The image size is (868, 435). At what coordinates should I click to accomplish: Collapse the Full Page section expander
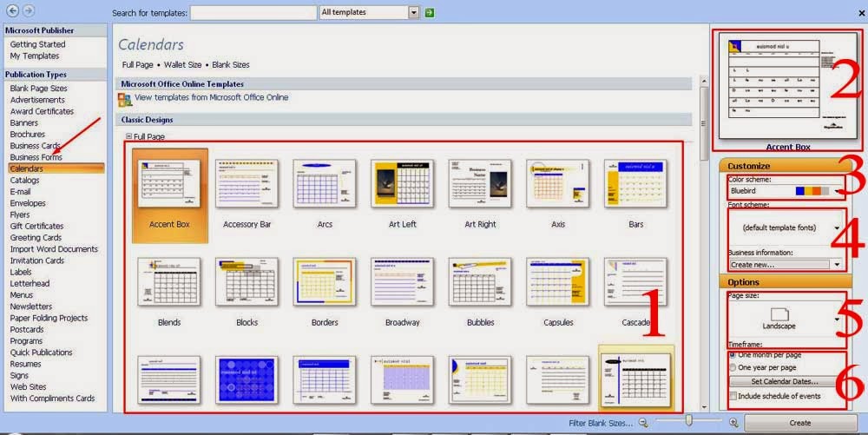128,136
